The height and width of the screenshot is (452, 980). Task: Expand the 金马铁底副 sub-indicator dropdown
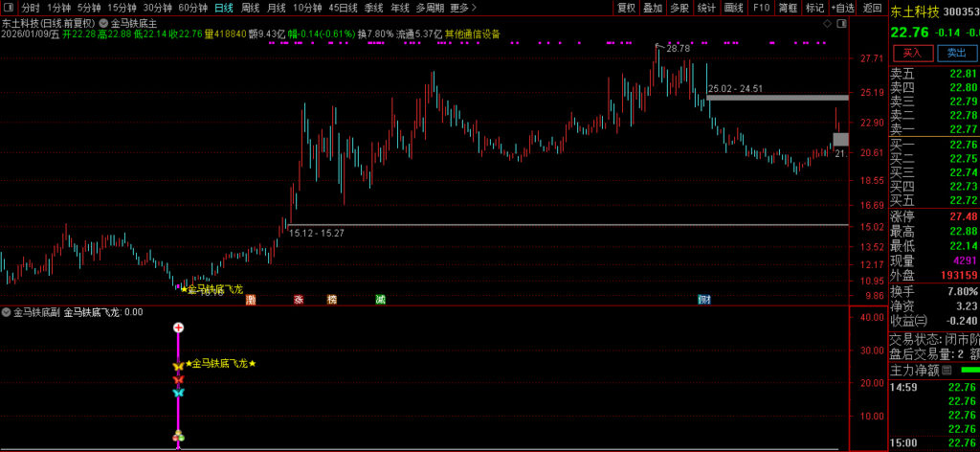coord(7,312)
